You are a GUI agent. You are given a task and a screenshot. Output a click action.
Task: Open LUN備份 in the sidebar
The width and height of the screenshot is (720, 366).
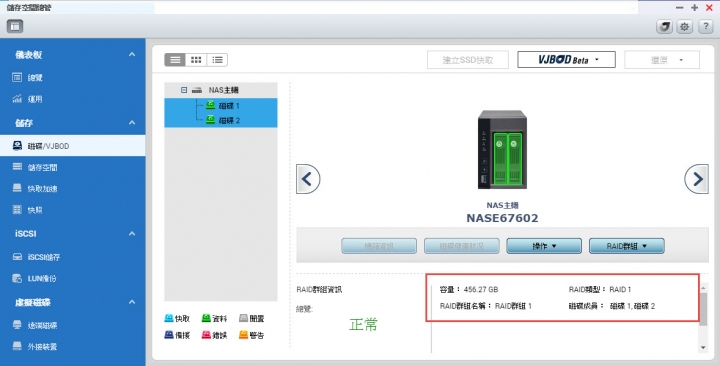73,278
